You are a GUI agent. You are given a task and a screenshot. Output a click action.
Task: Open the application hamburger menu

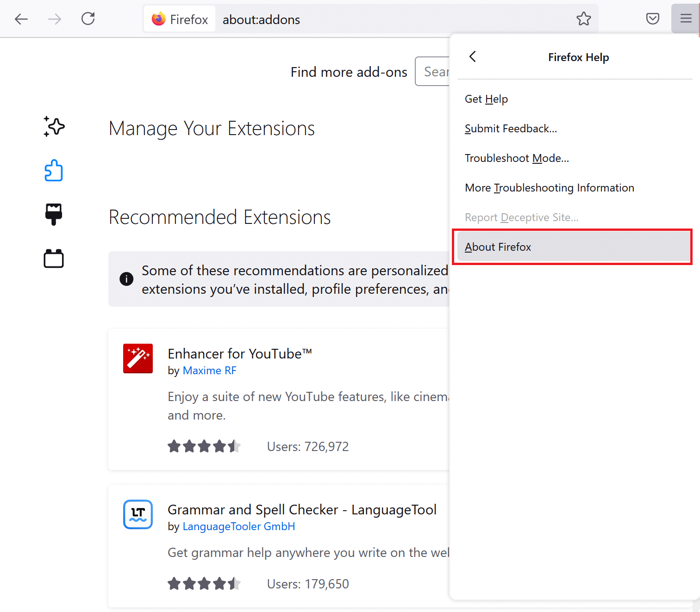(x=685, y=19)
